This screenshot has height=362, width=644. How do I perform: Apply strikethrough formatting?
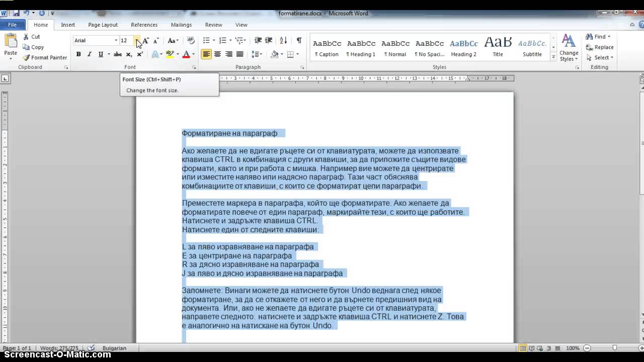tap(117, 54)
